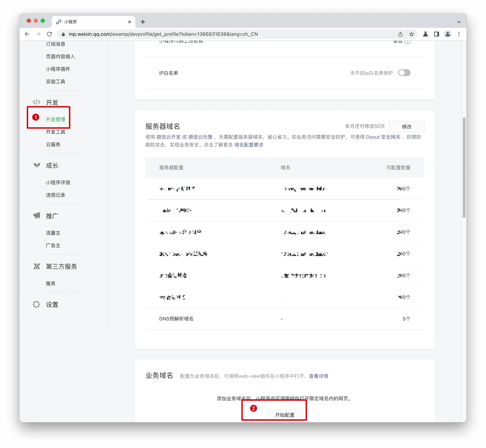Select the 小程序 browser tab
Viewport: 486px width, 448px height.
click(93, 22)
